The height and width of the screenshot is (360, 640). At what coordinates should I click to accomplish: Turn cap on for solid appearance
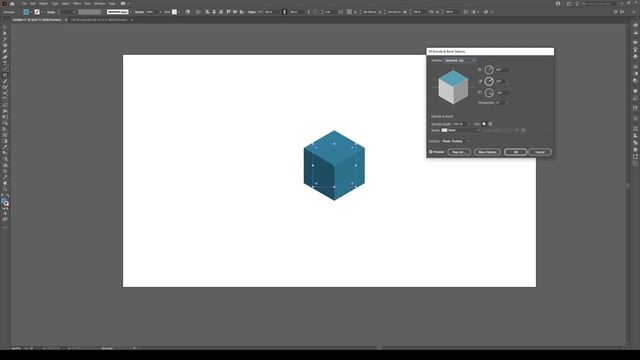coord(484,124)
